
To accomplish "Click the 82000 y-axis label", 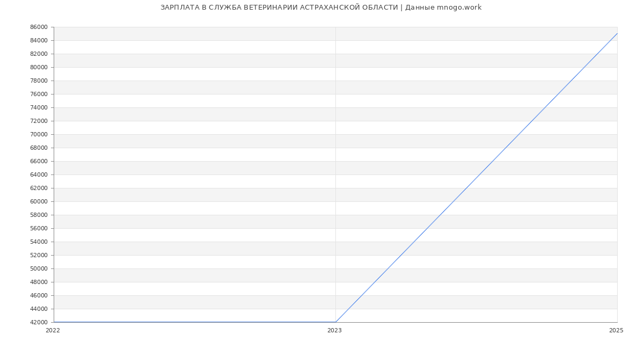I will click(39, 54).
